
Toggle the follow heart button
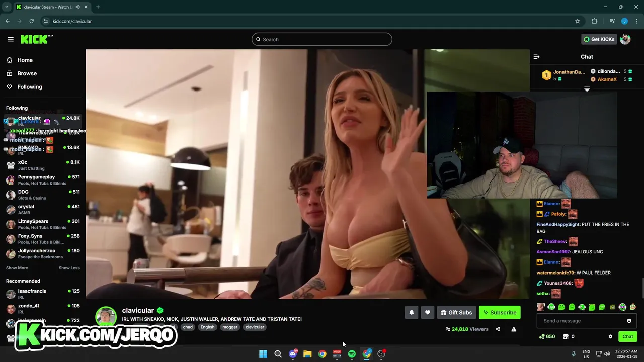(x=427, y=312)
